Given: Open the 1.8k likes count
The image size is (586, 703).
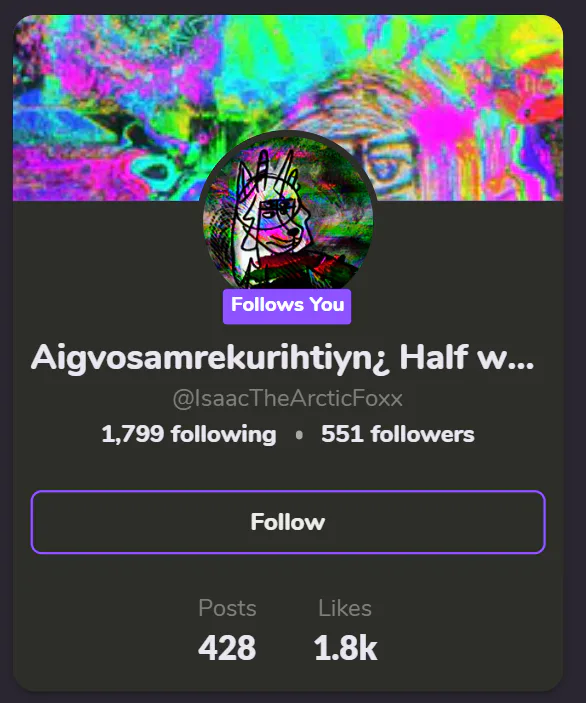Looking at the screenshot, I should 345,647.
